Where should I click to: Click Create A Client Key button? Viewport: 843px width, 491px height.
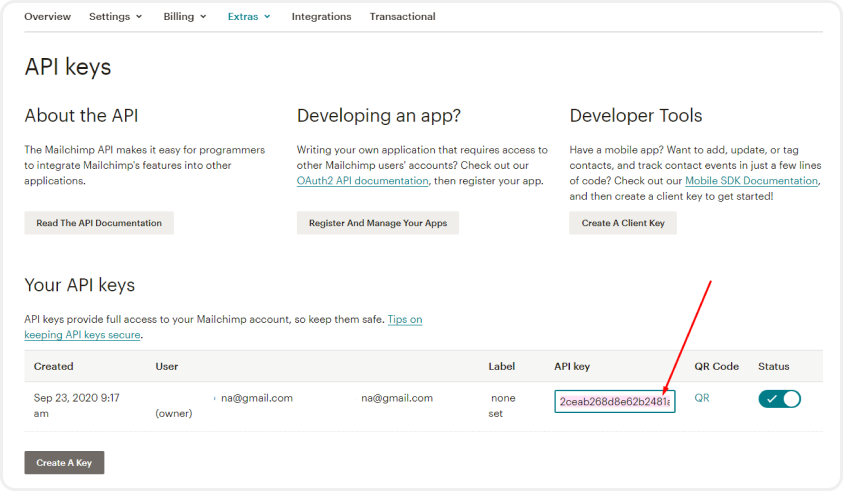click(623, 223)
